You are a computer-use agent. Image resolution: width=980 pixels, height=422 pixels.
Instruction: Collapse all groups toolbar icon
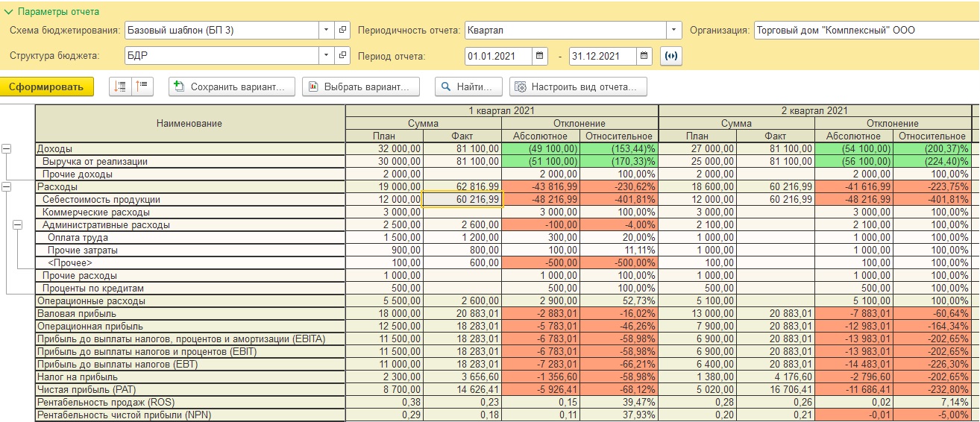point(142,86)
